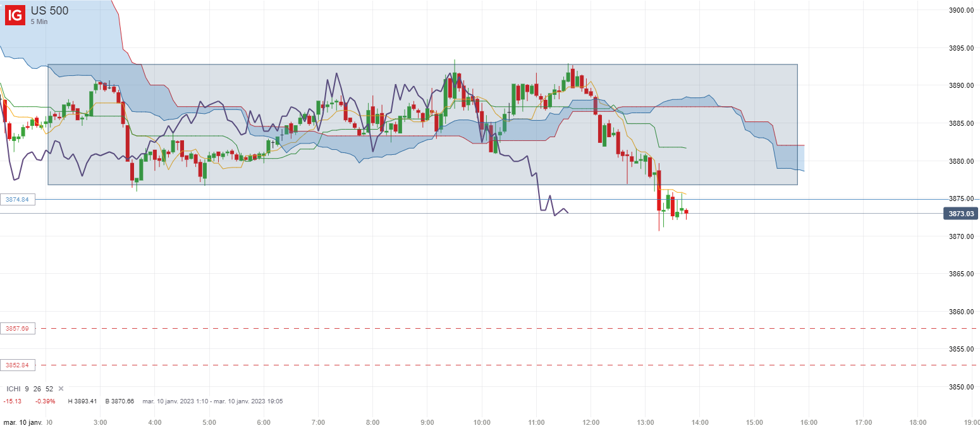Image resolution: width=980 pixels, height=428 pixels.
Task: Click the 14:00 time axis label
Action: point(700,422)
